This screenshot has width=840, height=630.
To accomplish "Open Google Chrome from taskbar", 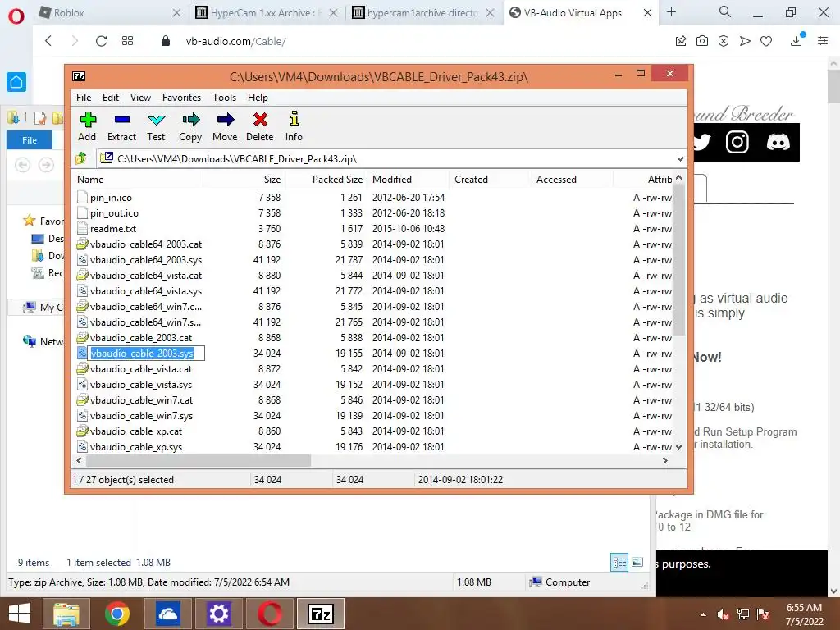I will click(116, 614).
